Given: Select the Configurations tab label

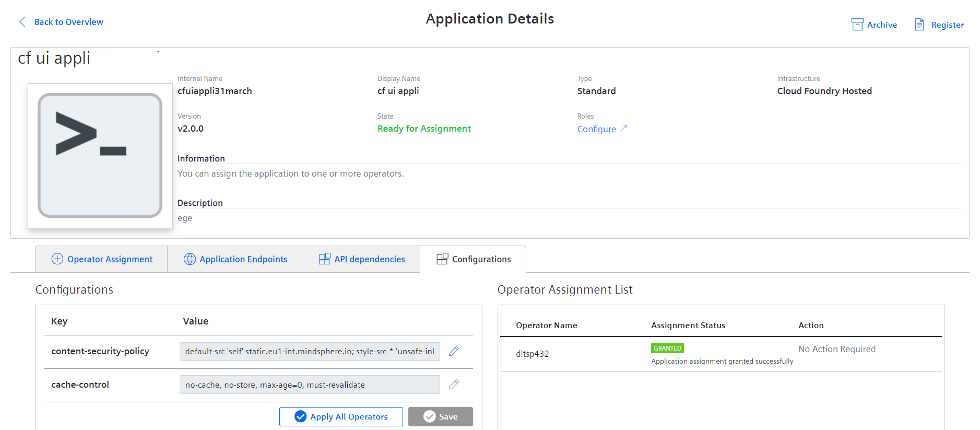Looking at the screenshot, I should tap(481, 259).
